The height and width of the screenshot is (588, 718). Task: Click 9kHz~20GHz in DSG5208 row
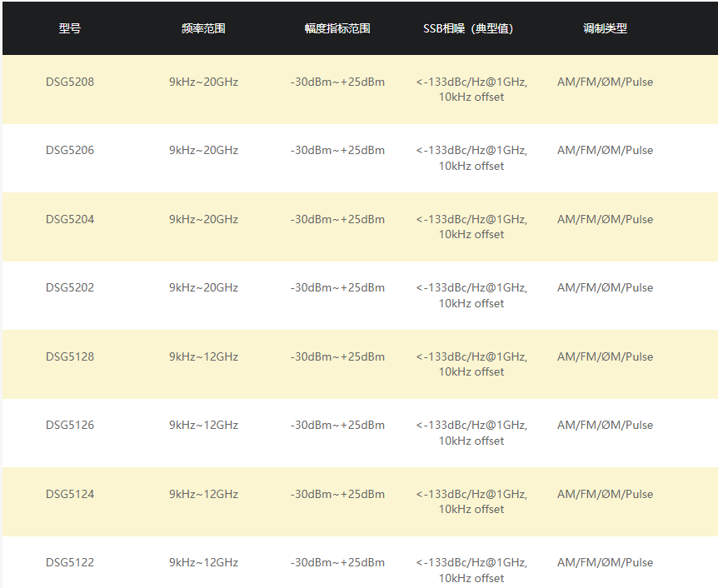click(203, 82)
